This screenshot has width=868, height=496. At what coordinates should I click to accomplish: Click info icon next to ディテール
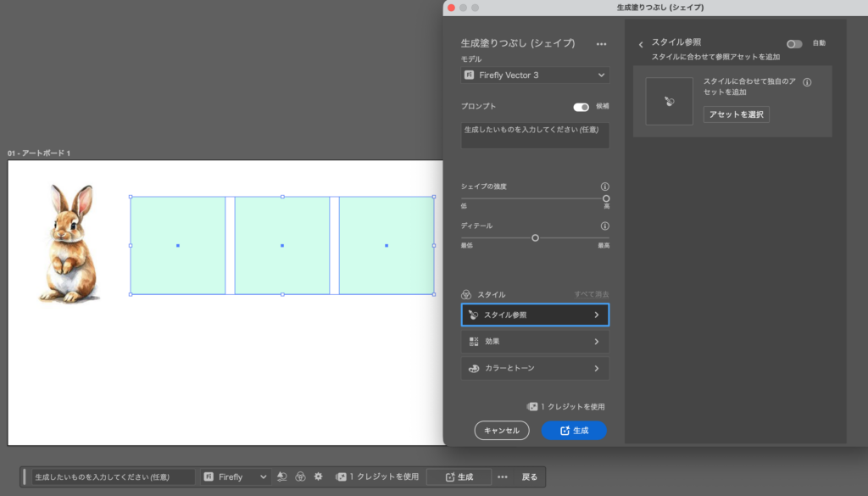coord(604,226)
